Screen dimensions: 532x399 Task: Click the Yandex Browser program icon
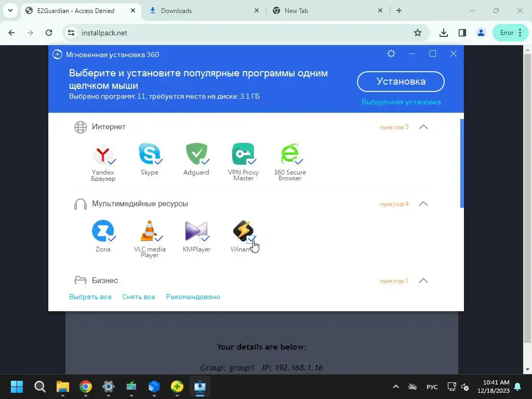103,154
